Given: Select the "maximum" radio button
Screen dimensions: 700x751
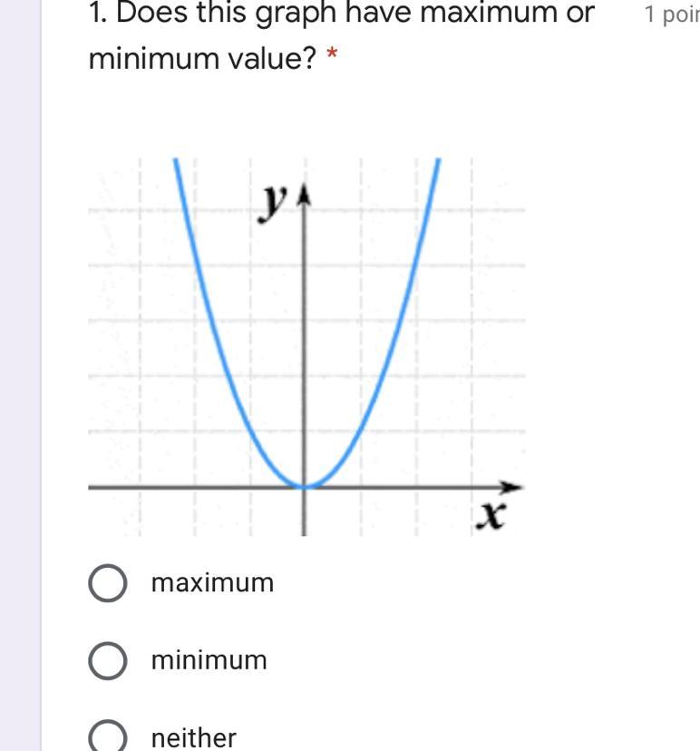Looking at the screenshot, I should pos(108,583).
